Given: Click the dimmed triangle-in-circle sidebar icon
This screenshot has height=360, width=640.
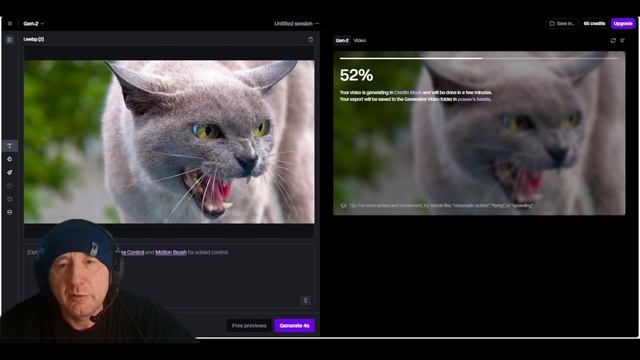Looking at the screenshot, I should pos(10,199).
